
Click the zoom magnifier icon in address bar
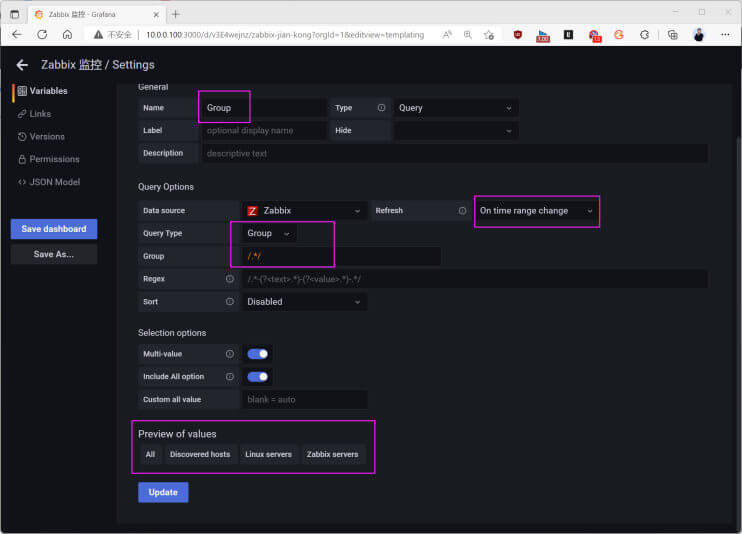tap(468, 35)
